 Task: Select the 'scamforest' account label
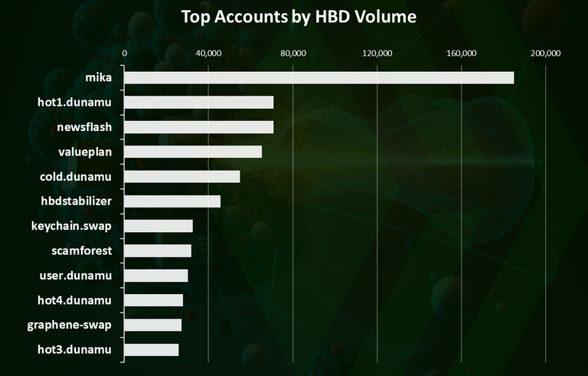(x=82, y=250)
